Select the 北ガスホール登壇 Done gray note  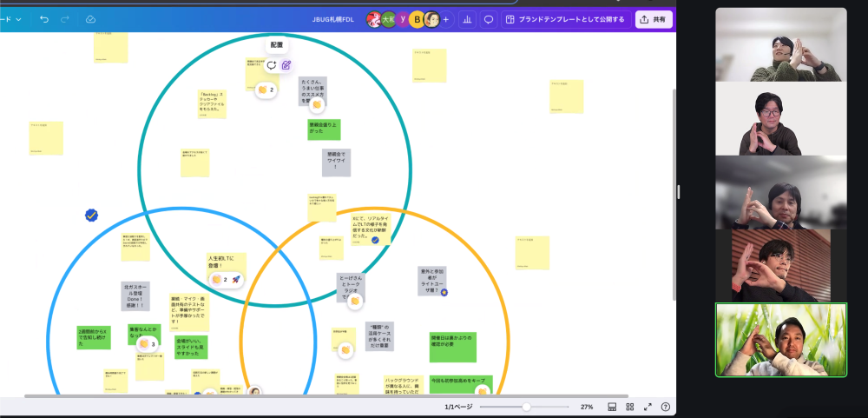(x=135, y=296)
